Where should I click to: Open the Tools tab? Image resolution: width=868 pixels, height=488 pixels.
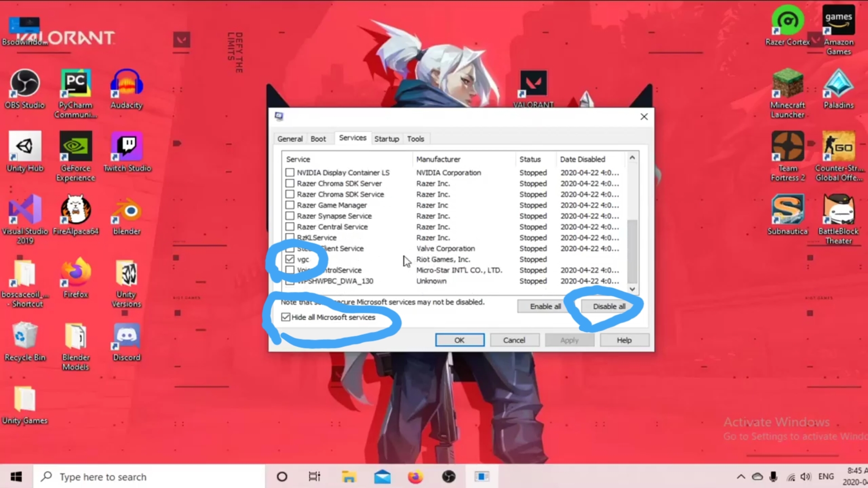(x=415, y=139)
